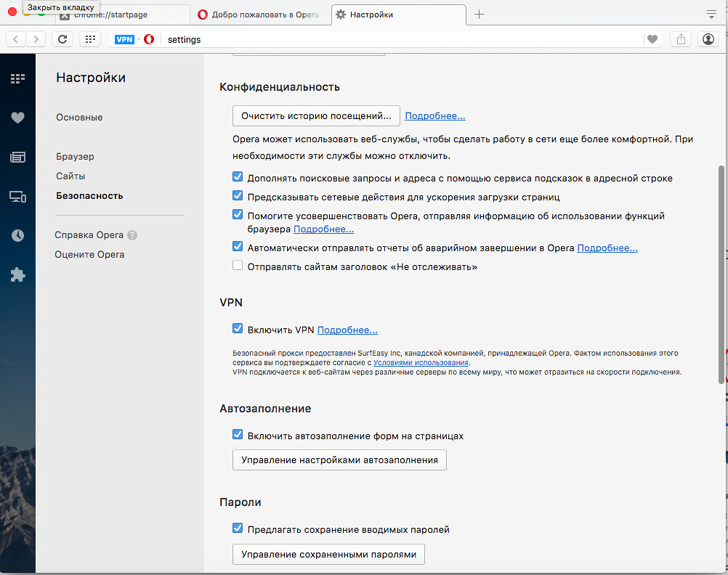Open a new tab with the plus button
Image resolution: width=728 pixels, height=575 pixels.
(x=479, y=15)
